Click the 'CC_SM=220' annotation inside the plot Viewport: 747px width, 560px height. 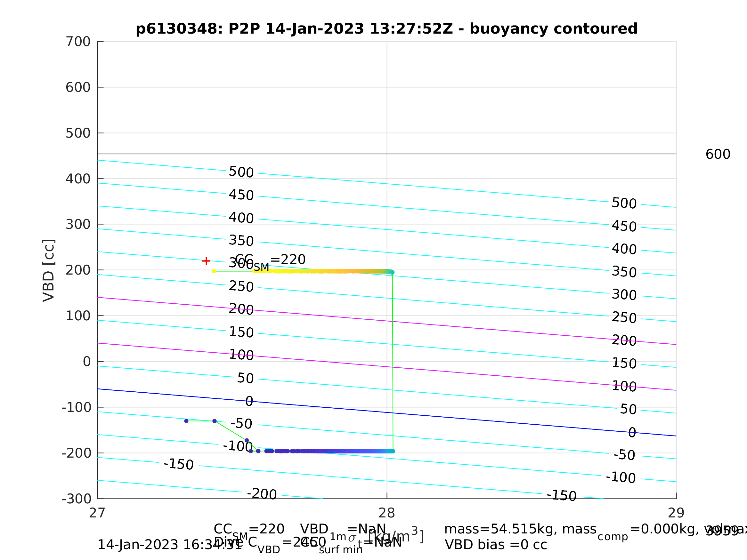[270, 262]
